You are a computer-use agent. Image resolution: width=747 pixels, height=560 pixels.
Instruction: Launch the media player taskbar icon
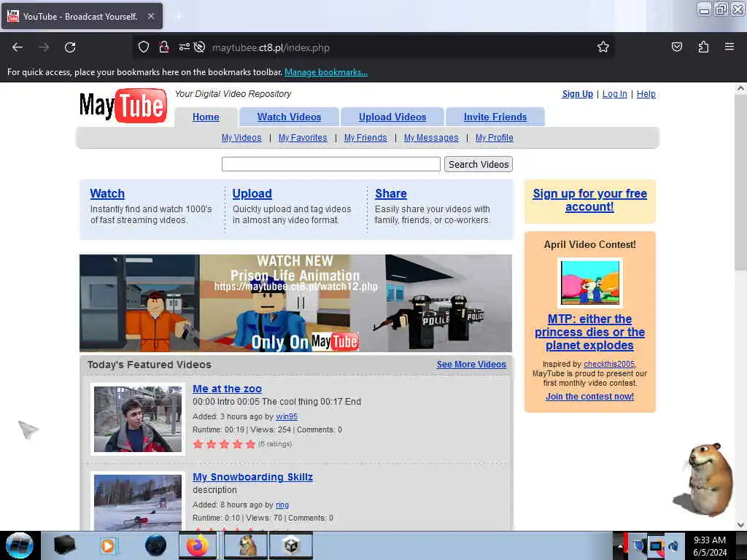108,545
